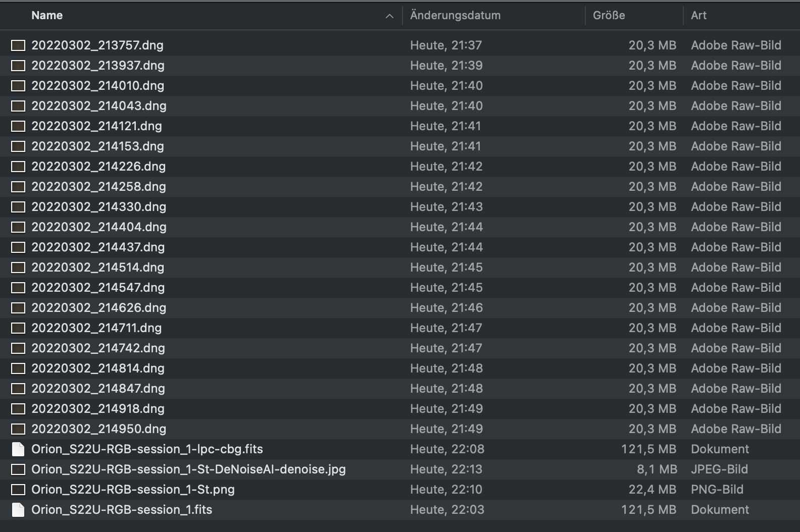This screenshot has width=800, height=532.
Task: Select the 20220302_214330.dng row
Action: point(400,207)
